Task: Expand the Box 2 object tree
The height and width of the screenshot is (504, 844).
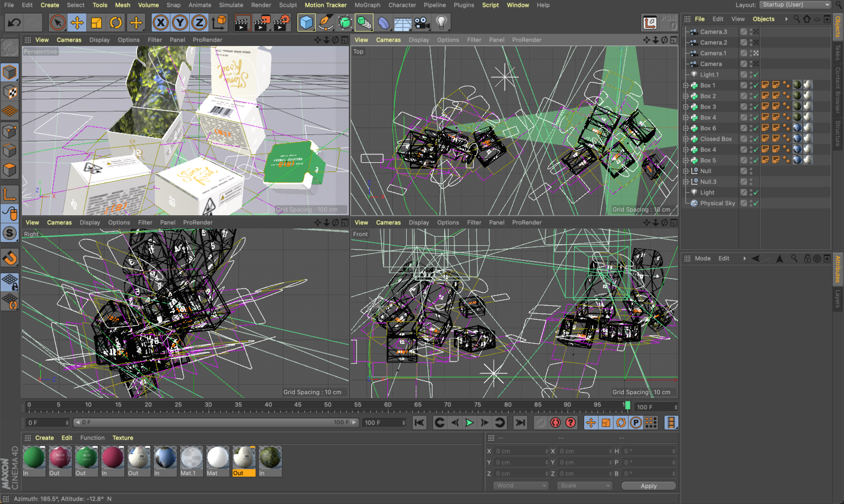Action: point(686,96)
